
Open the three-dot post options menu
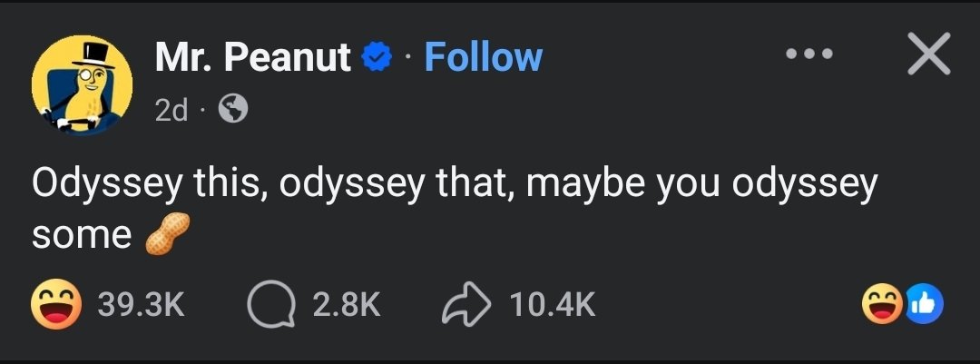[809, 54]
